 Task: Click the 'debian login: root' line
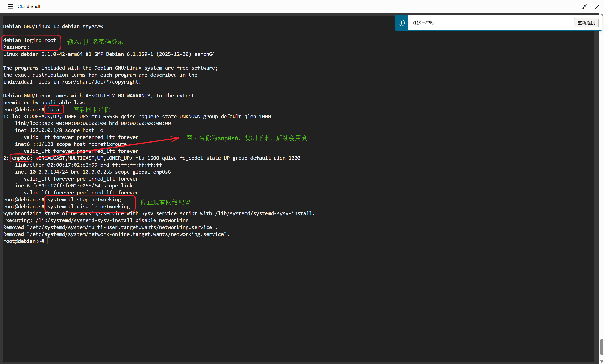pyautogui.click(x=30, y=40)
